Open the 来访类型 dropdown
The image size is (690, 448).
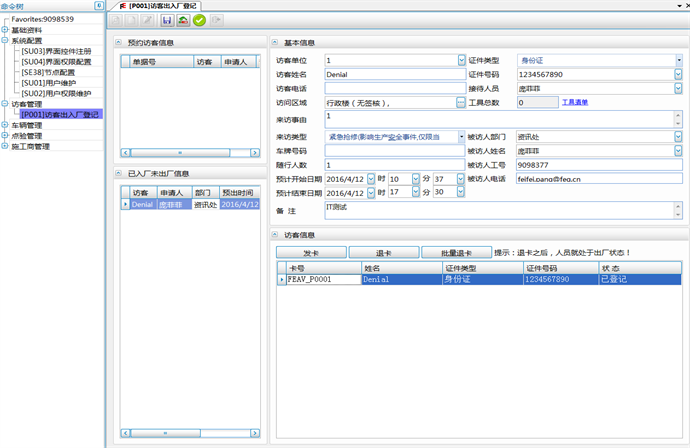(461, 136)
